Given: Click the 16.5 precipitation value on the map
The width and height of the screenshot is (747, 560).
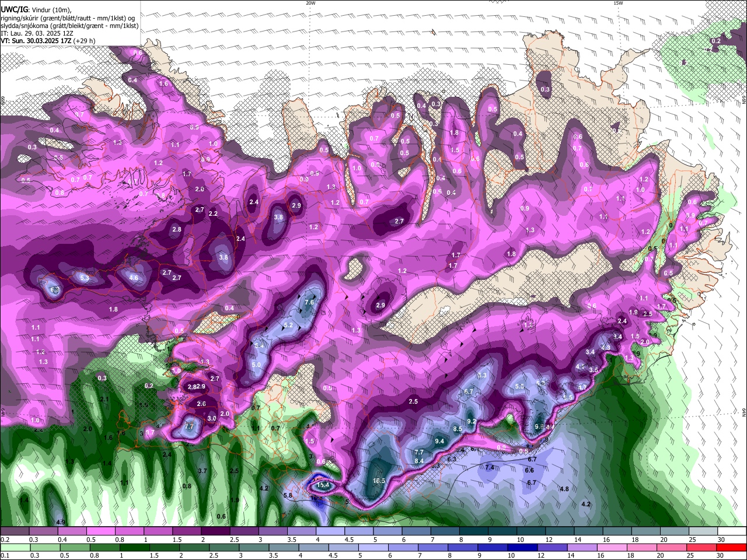Looking at the screenshot, I should click(379, 481).
